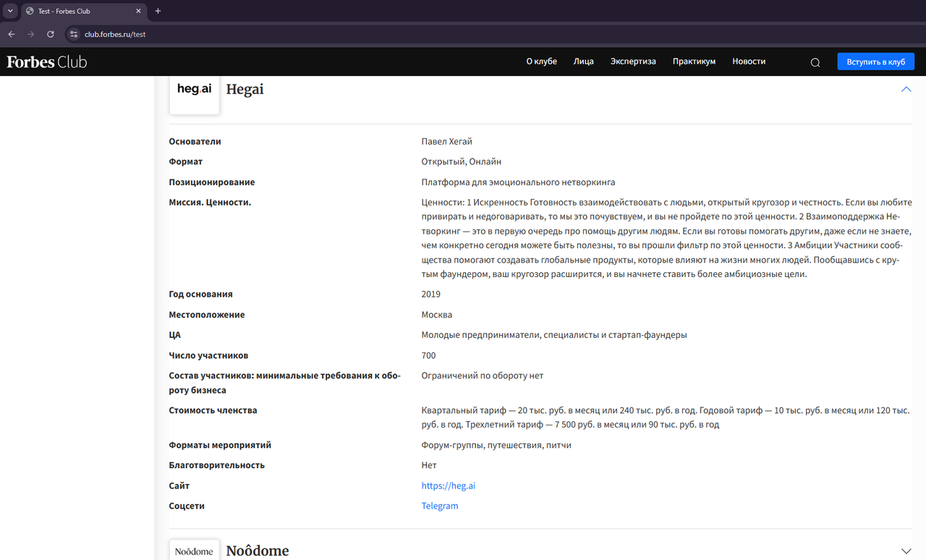The width and height of the screenshot is (926, 560).
Task: Click the Noôdome heading
Action: [258, 551]
